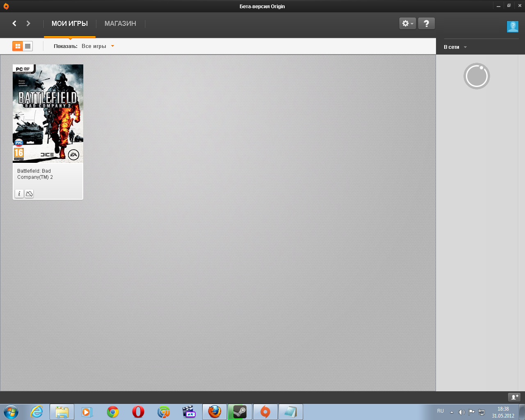This screenshot has height=420, width=525.
Task: Open help with the question mark button
Action: tap(427, 23)
